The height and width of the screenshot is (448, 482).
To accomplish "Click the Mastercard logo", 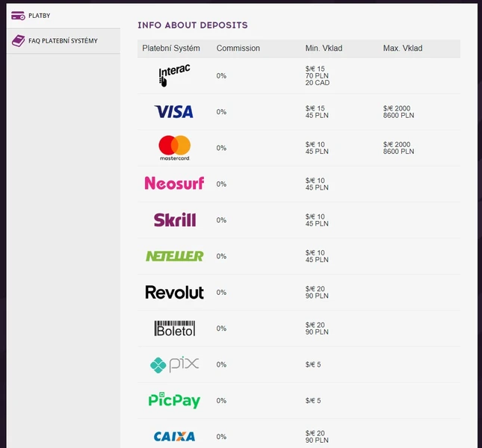I will [x=174, y=147].
